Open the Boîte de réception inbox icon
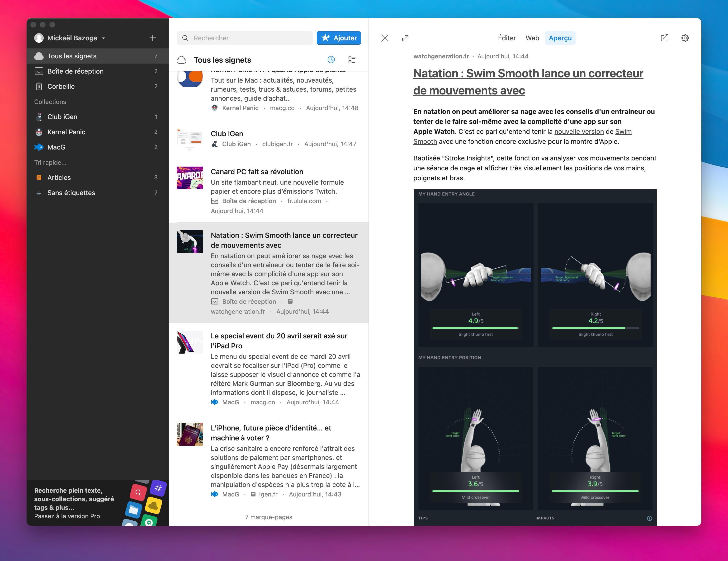Viewport: 728px width, 561px height. (x=39, y=71)
